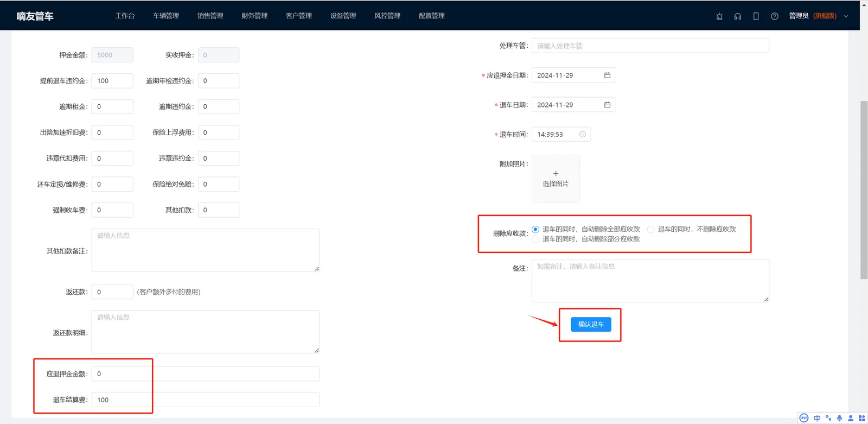Click the 备注 text area
This screenshot has width=868, height=424.
point(650,281)
